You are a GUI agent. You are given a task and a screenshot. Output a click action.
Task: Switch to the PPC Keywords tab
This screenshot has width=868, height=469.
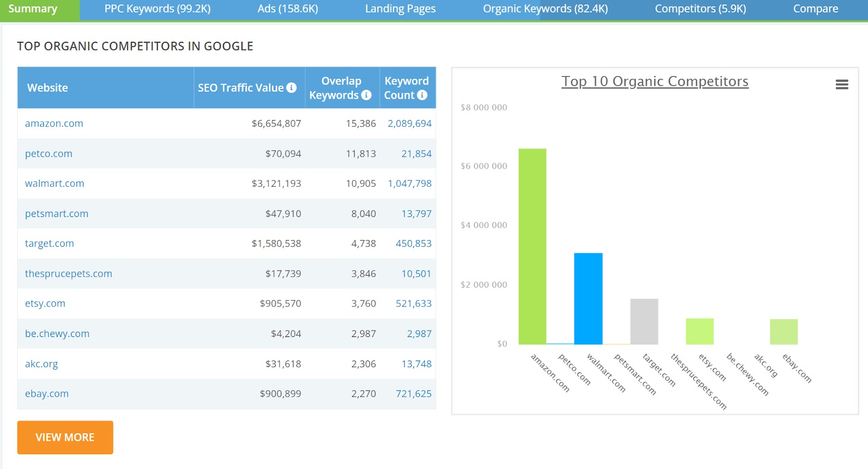[157, 9]
